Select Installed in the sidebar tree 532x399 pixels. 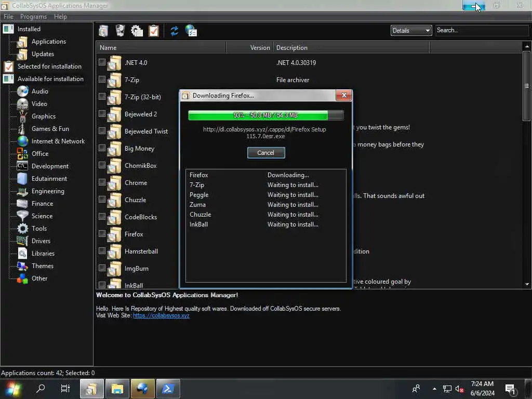(x=29, y=29)
